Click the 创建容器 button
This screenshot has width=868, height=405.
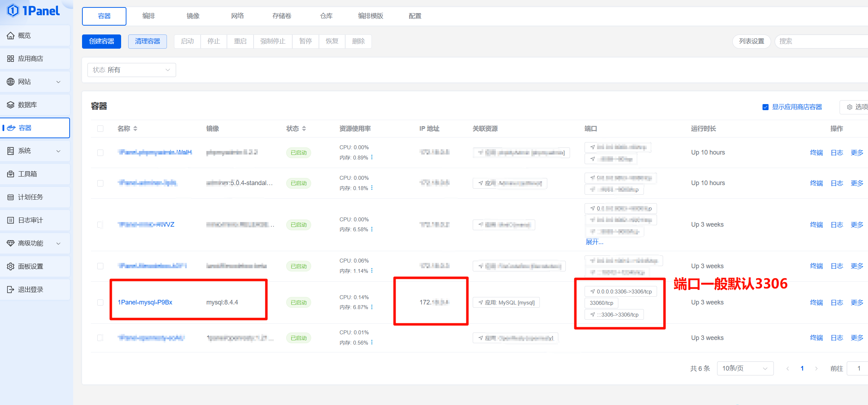[x=102, y=41]
